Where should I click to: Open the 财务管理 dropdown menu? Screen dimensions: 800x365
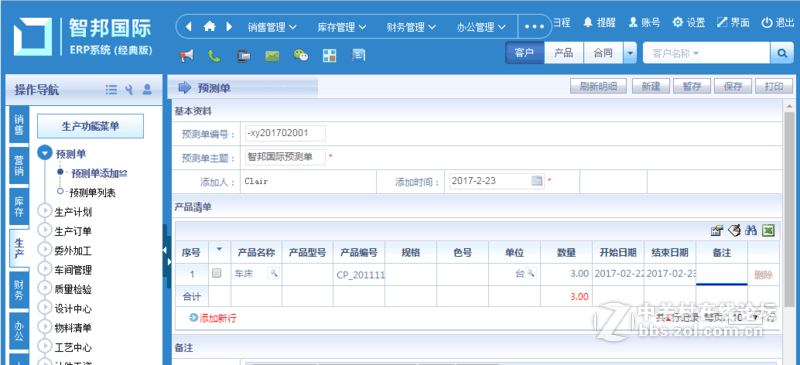(x=411, y=27)
